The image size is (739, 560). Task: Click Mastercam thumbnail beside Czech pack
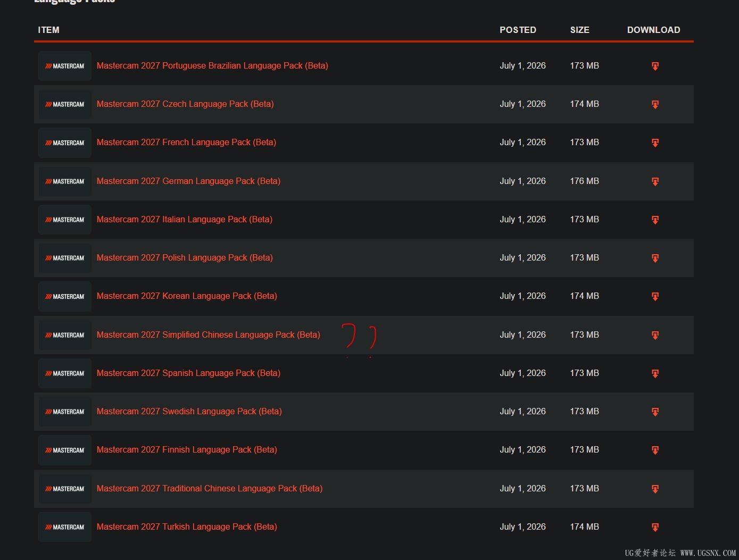point(65,104)
